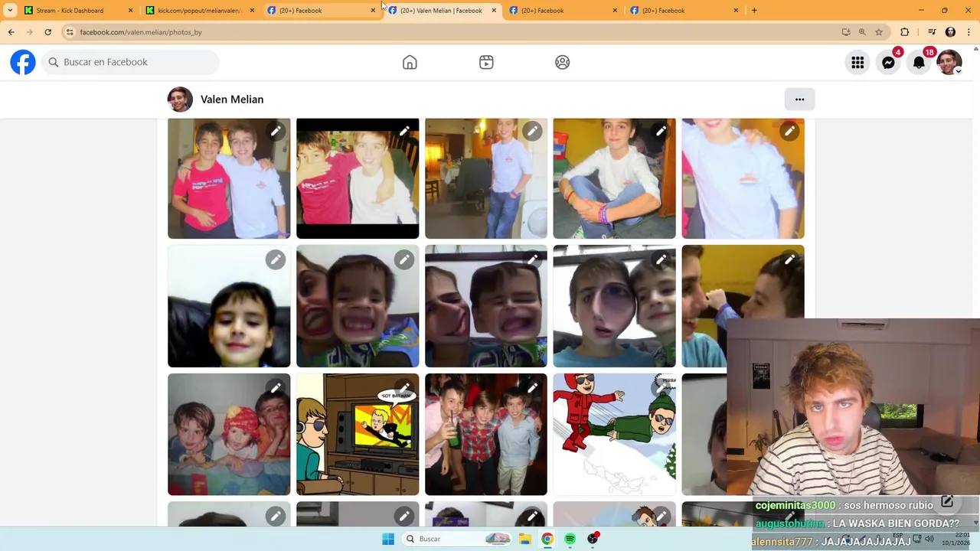
Task: Open photo of two boys in red and white shirts
Action: click(x=229, y=178)
